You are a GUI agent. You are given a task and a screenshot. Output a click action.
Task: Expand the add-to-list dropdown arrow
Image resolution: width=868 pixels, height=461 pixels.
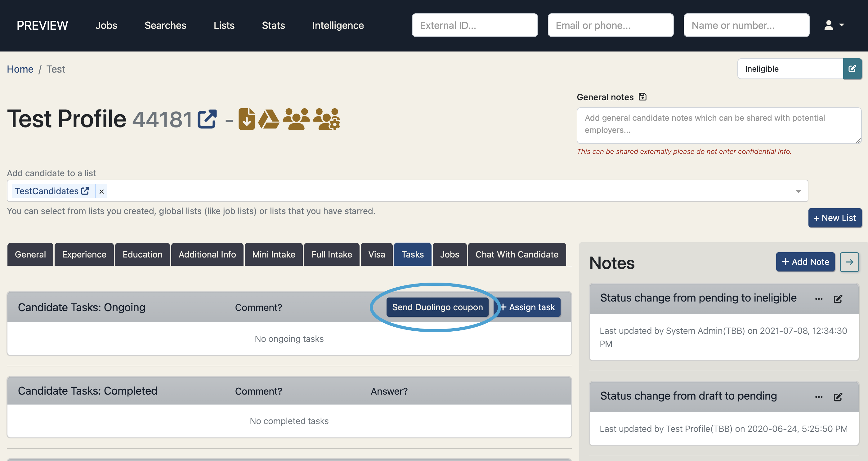coord(798,191)
